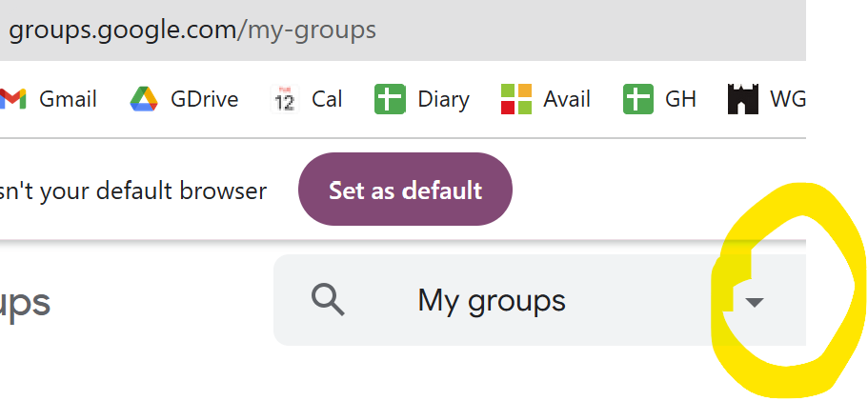
Task: Click the Gmail envelope bookmark icon
Action: pos(12,99)
